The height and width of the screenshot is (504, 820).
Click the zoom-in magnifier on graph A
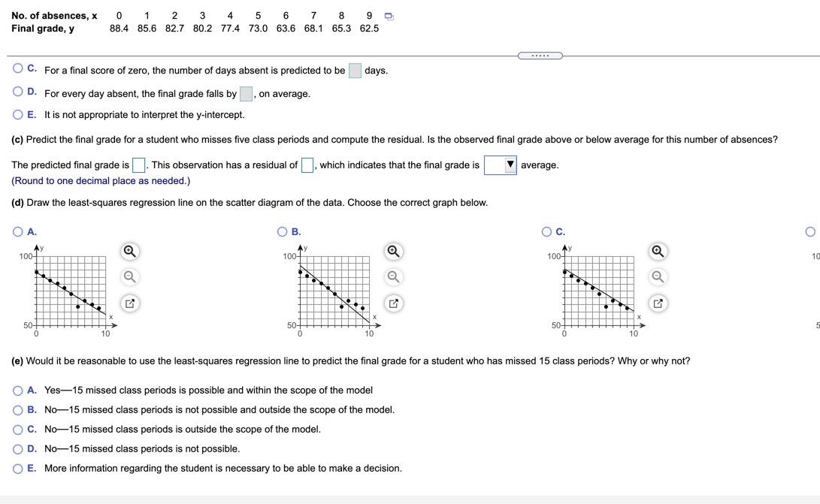pyautogui.click(x=129, y=251)
